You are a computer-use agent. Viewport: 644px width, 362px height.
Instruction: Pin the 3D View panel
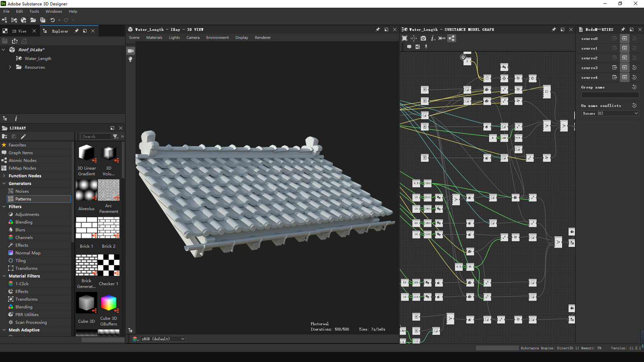tap(378, 30)
